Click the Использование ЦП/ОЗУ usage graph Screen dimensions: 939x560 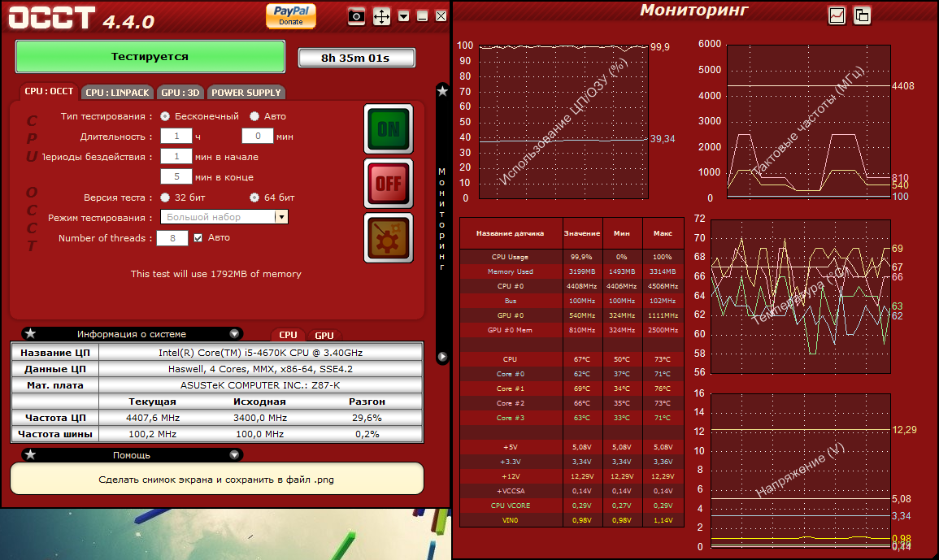click(x=563, y=122)
